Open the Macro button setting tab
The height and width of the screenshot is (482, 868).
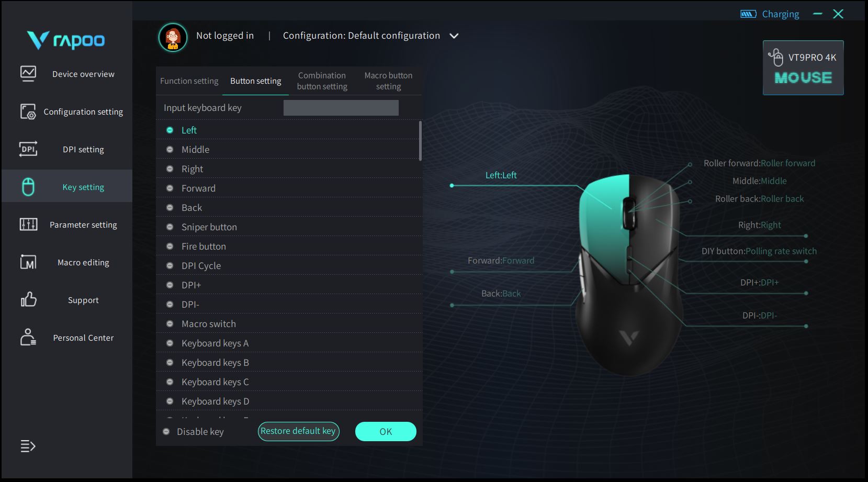(x=388, y=81)
